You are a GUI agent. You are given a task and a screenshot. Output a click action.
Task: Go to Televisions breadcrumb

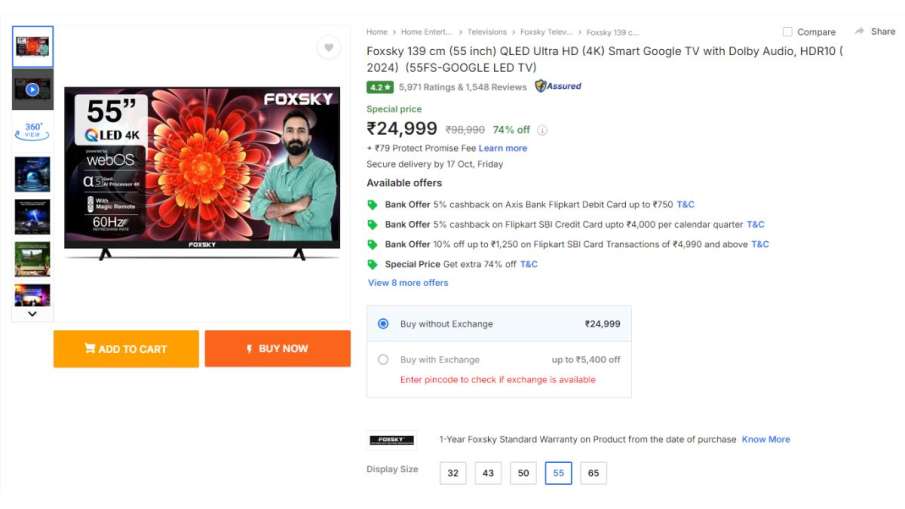(x=487, y=32)
